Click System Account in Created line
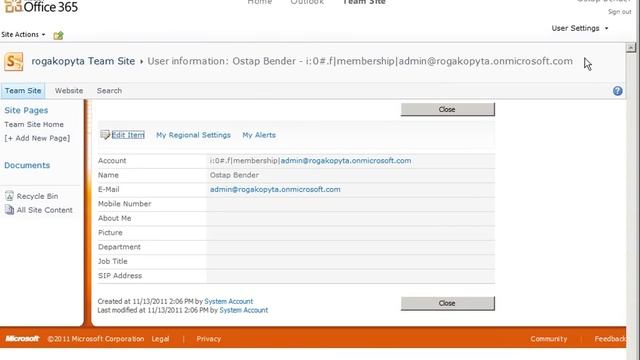640x360 pixels. point(229,301)
